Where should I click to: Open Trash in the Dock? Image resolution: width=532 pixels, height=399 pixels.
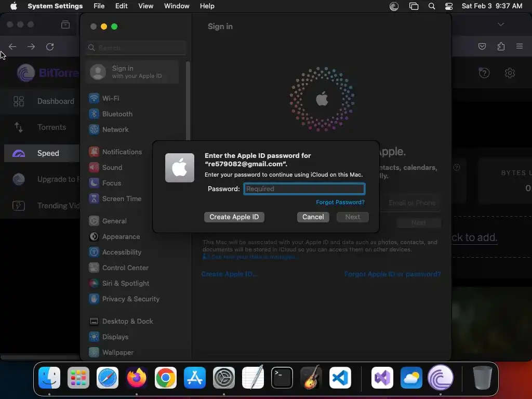(483, 378)
